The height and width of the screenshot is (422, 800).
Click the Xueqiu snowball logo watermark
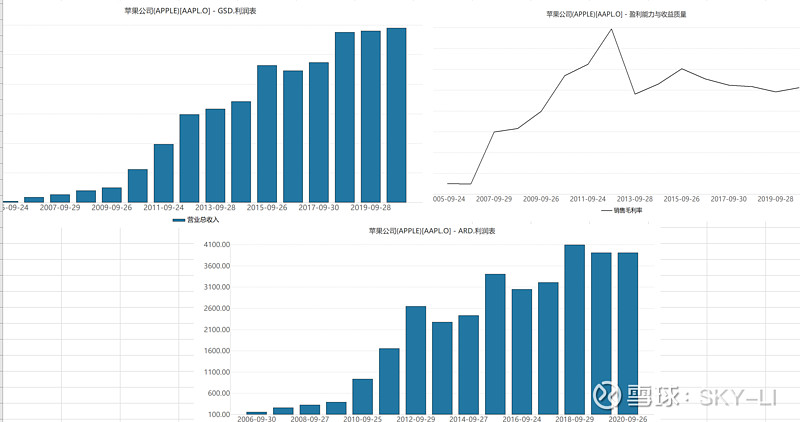click(x=607, y=395)
